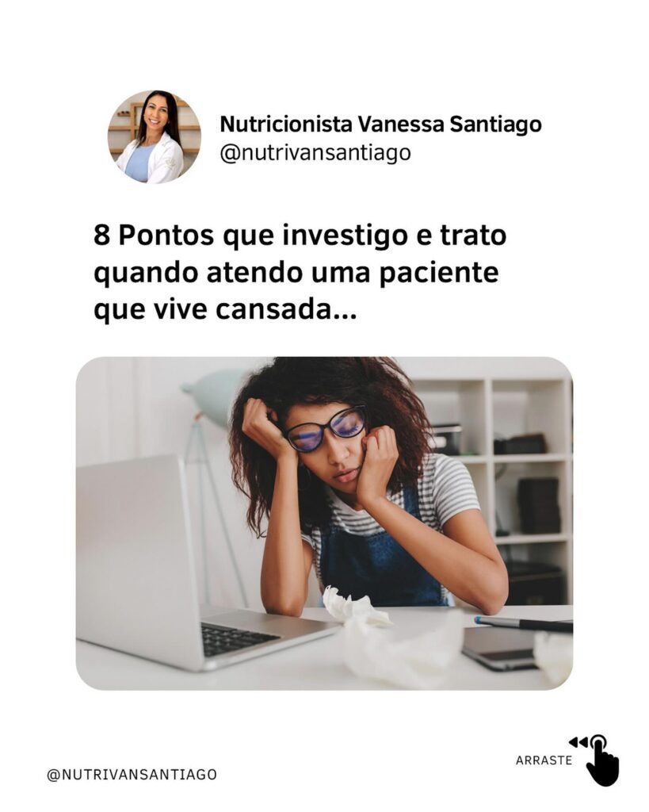Select the text 'que vive cansada...'
Image resolution: width=649 pixels, height=812 pixels.
[x=225, y=310]
